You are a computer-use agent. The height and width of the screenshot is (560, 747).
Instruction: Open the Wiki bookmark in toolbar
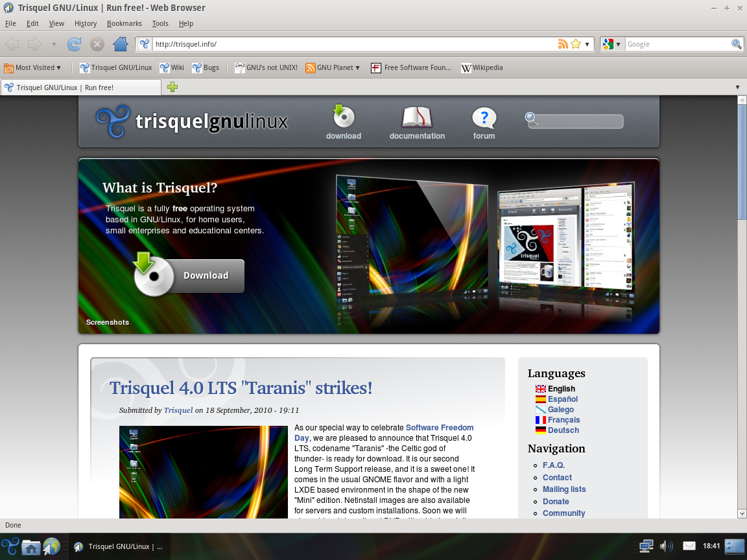point(172,67)
